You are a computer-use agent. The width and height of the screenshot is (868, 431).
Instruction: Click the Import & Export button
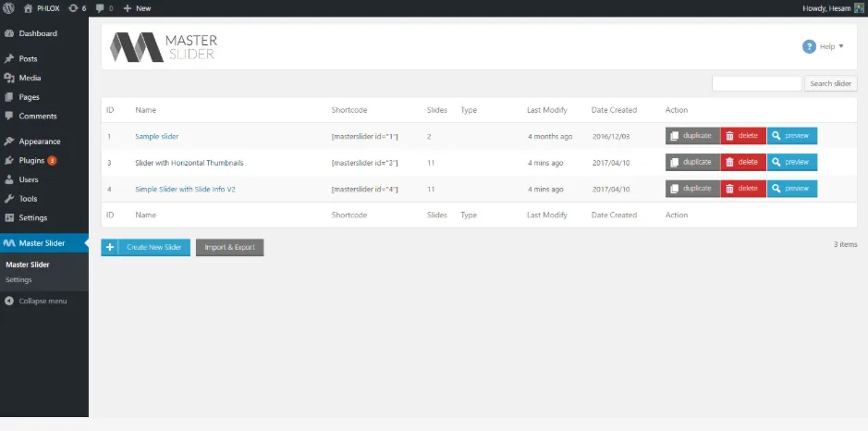pos(230,247)
